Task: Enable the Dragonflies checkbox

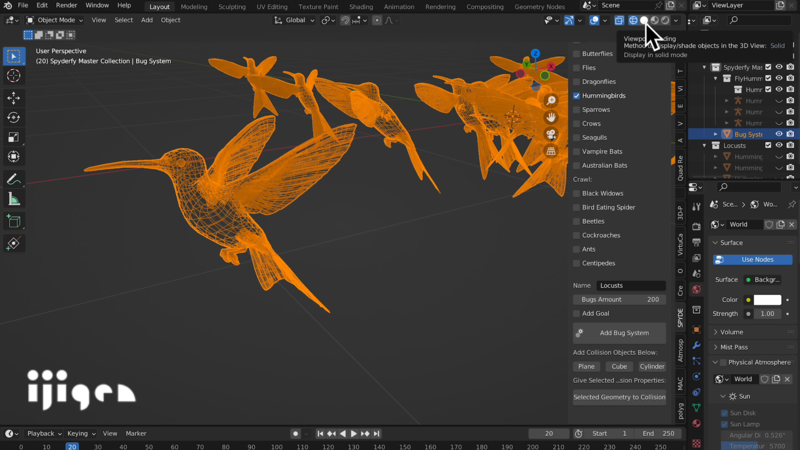Action: (x=577, y=82)
